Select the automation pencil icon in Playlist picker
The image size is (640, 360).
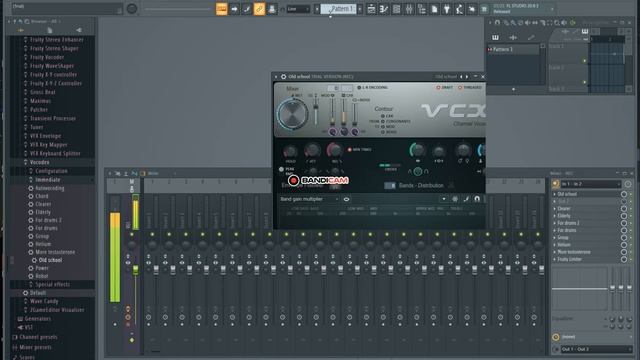[531, 37]
